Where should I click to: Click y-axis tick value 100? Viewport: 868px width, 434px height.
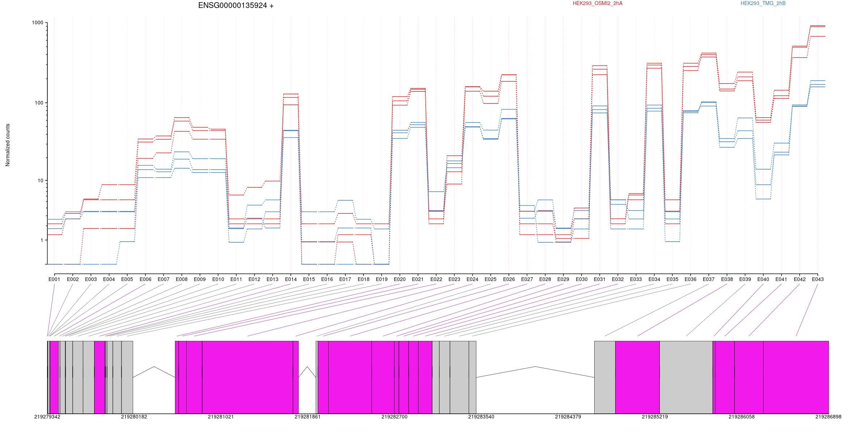[39, 103]
